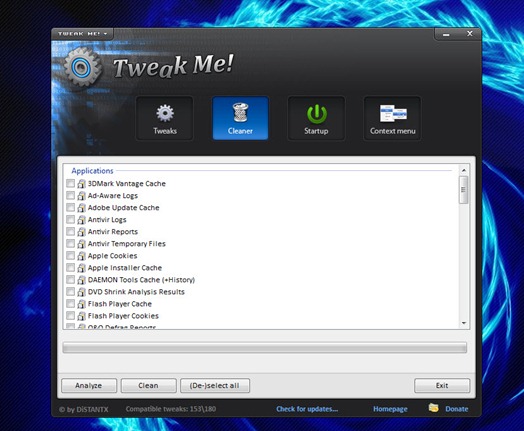Image resolution: width=524 pixels, height=431 pixels.
Task: Switch to the Cleaner tab
Action: [240, 118]
